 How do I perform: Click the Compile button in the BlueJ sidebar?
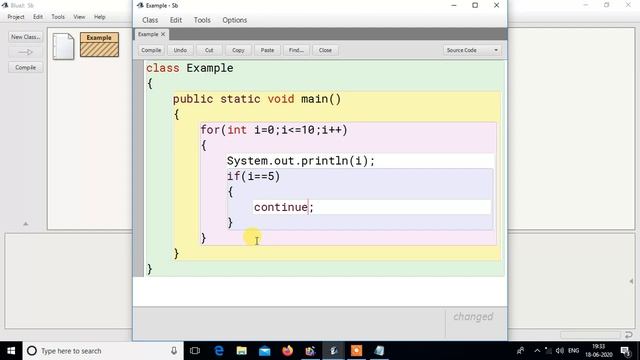[x=25, y=67]
